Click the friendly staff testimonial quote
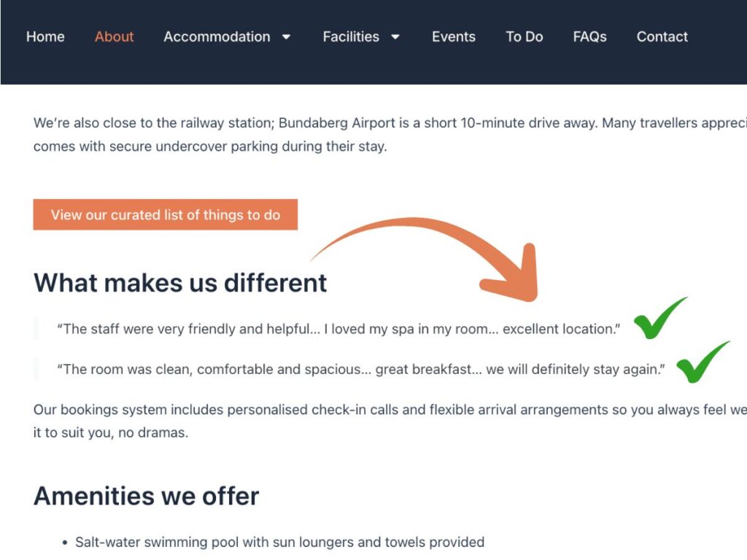This screenshot has height=560, width=747. 338,329
